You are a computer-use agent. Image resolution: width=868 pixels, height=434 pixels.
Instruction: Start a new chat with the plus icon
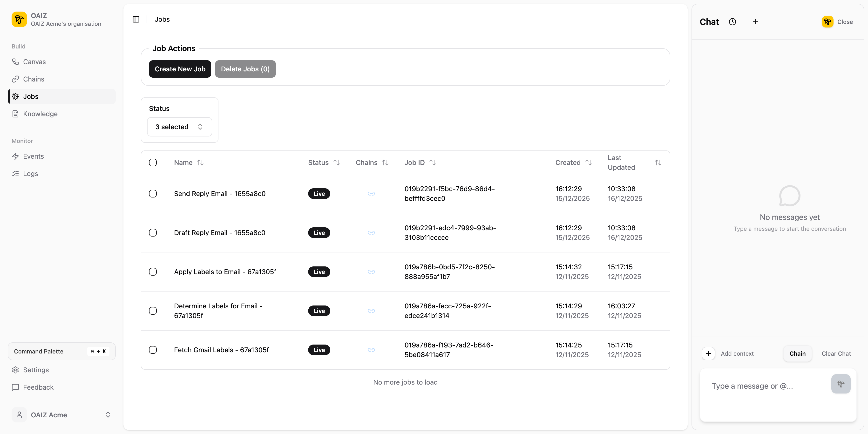point(755,21)
